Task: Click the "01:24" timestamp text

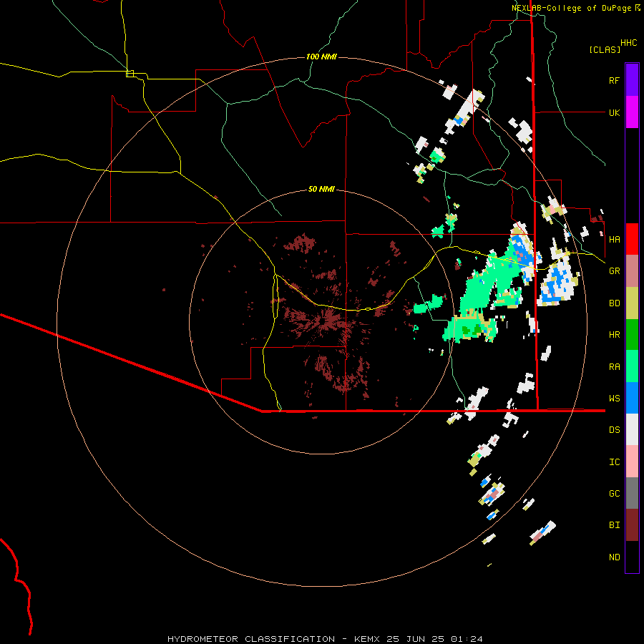Action: pos(467,639)
